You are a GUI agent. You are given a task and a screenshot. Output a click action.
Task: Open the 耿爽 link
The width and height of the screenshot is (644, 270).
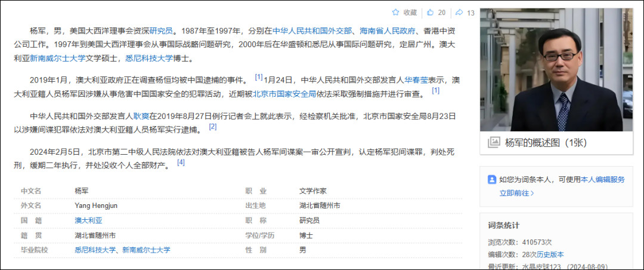(141, 116)
